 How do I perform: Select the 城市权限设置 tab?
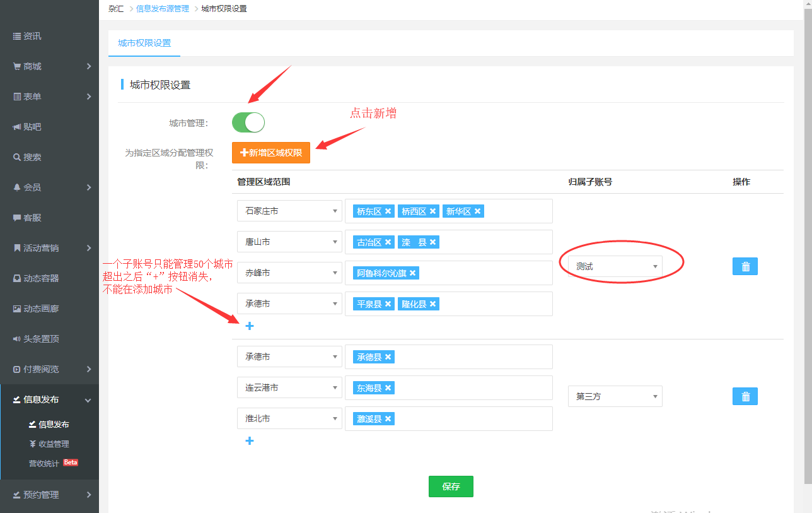(x=144, y=43)
